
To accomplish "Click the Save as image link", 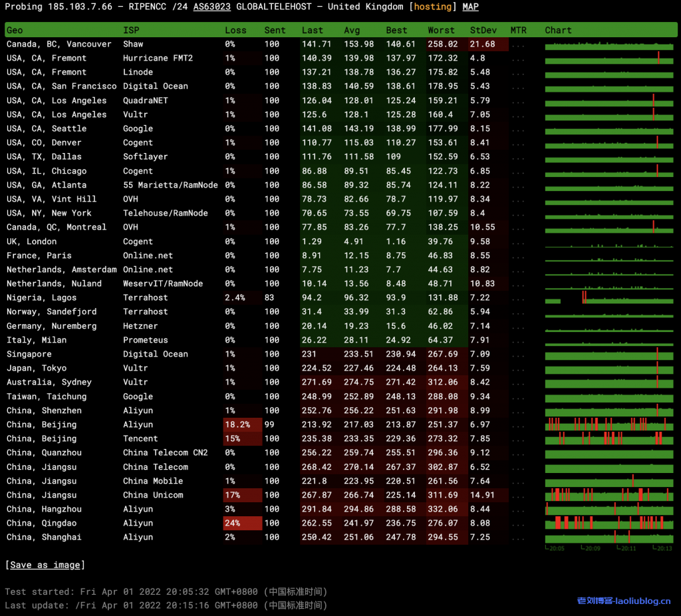I will [45, 565].
